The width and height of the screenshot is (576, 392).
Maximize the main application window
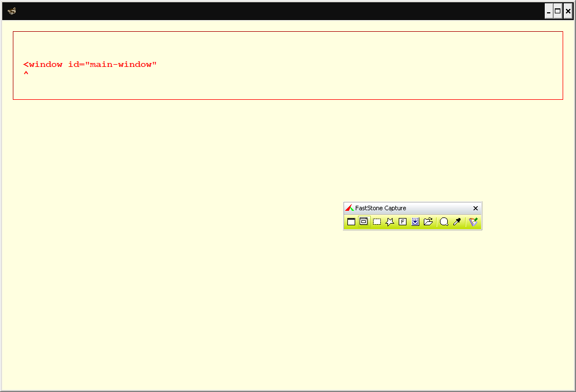[x=558, y=11]
